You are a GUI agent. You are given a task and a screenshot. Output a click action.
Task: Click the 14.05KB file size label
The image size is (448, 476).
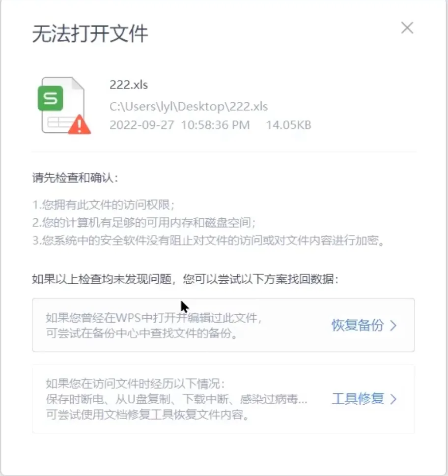(288, 125)
